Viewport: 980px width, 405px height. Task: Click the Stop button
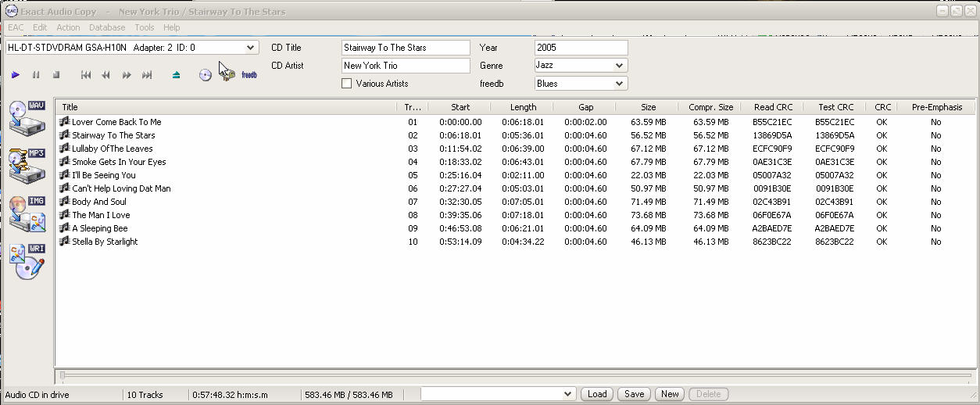[x=56, y=75]
